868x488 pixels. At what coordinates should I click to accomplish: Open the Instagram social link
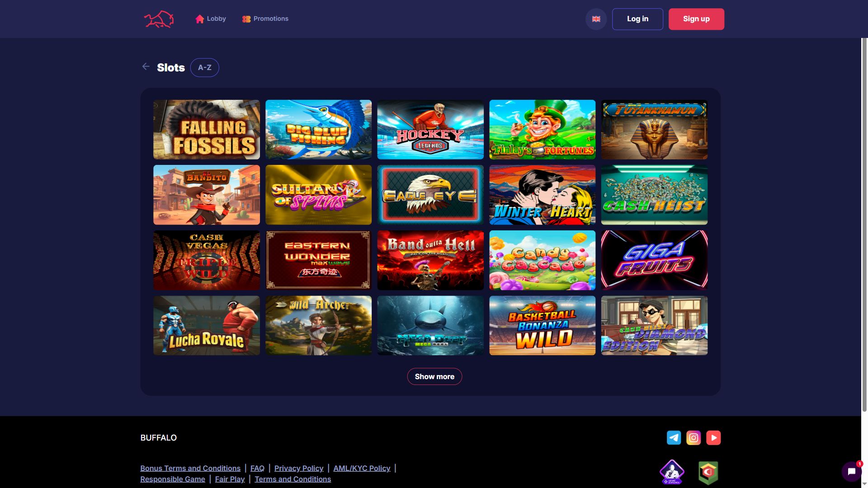(x=693, y=437)
